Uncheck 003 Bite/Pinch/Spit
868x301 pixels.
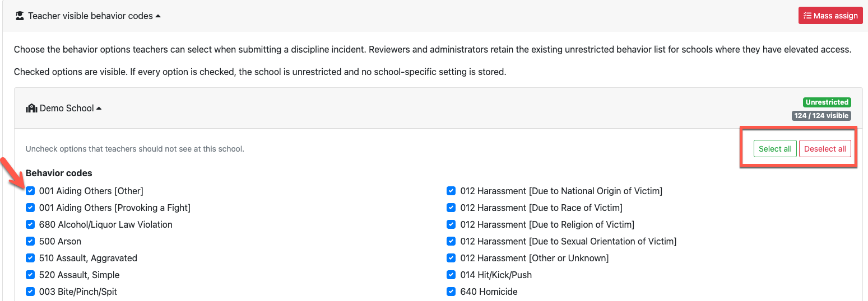[x=30, y=291]
